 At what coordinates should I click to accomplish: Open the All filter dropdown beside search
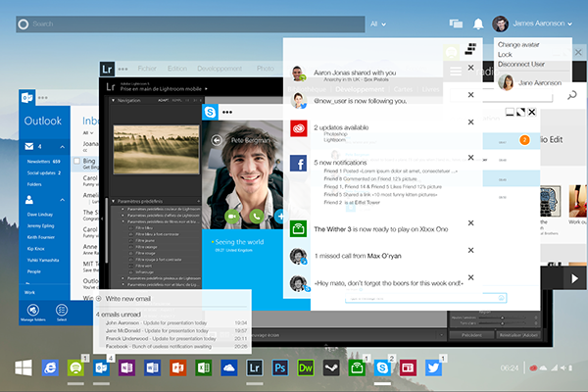[x=378, y=24]
